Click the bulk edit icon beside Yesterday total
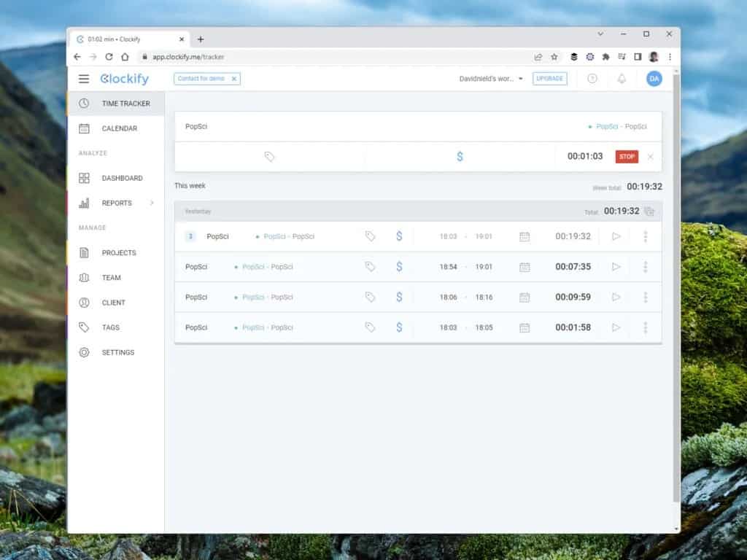Screen dimensions: 747x560 click(649, 211)
